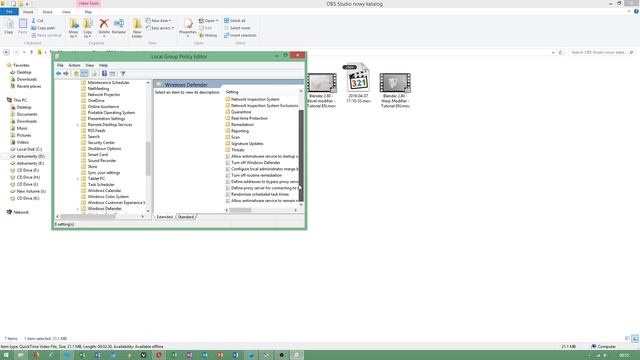
Task: Click Export List icon in Policy Editor toolbar
Action: coord(94,73)
